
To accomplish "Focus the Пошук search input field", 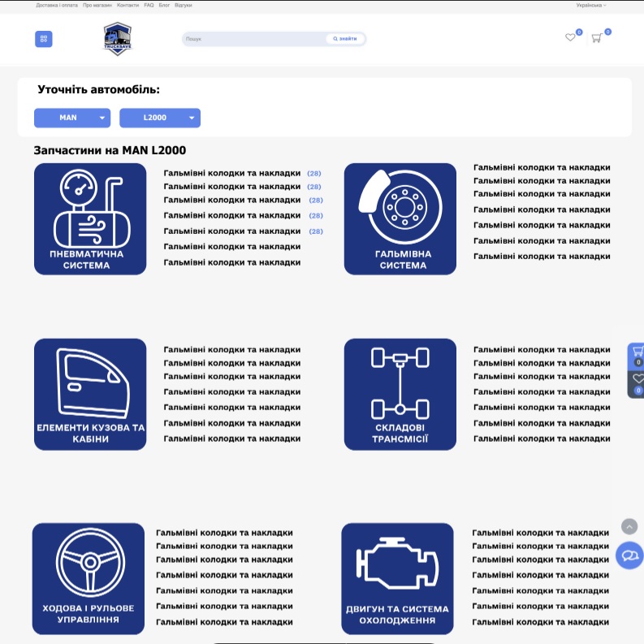I will point(253,39).
